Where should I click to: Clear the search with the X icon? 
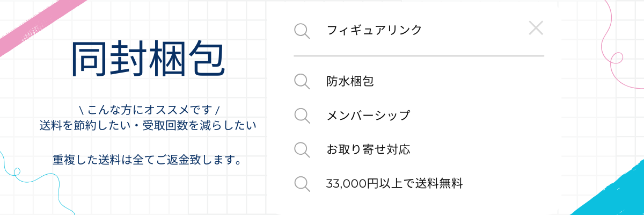[536, 28]
